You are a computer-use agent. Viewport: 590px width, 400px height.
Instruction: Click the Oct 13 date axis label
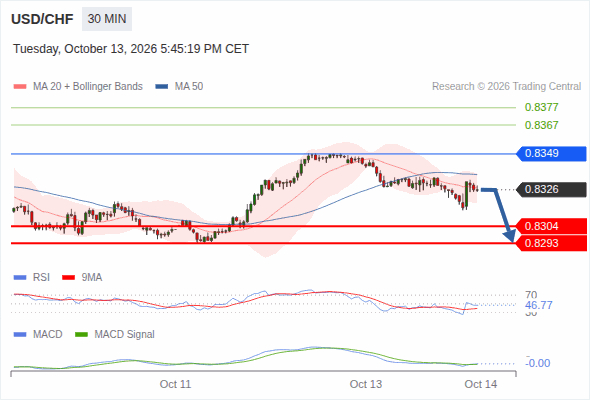pyautogui.click(x=366, y=384)
